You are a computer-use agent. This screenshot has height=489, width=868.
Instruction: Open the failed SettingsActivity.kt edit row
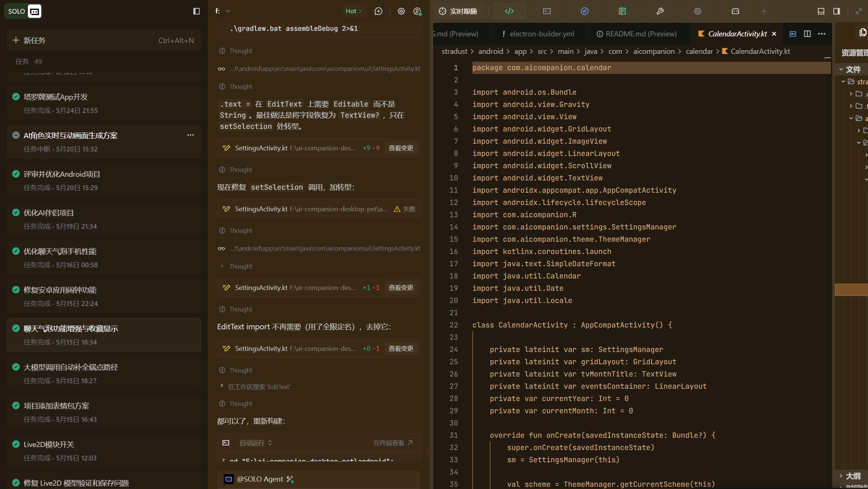point(318,209)
